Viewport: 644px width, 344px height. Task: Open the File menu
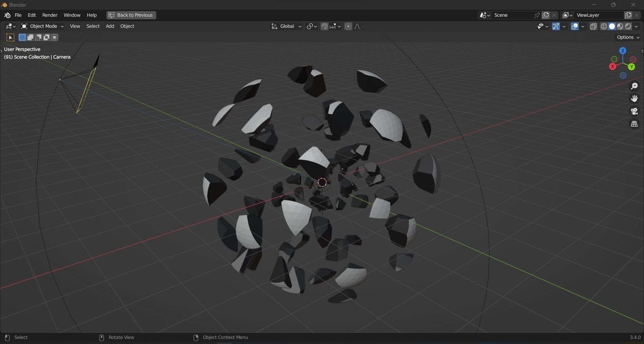pos(18,15)
